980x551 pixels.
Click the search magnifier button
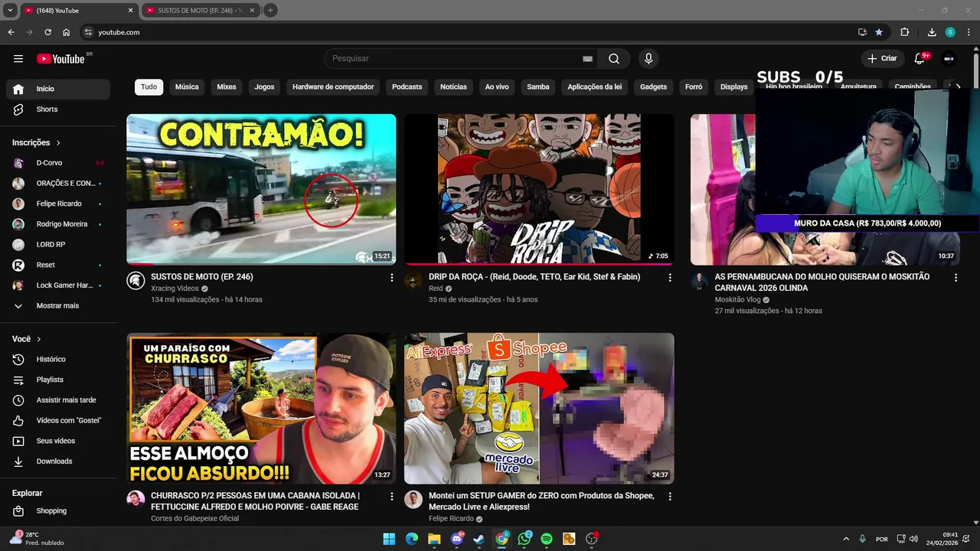(x=614, y=59)
